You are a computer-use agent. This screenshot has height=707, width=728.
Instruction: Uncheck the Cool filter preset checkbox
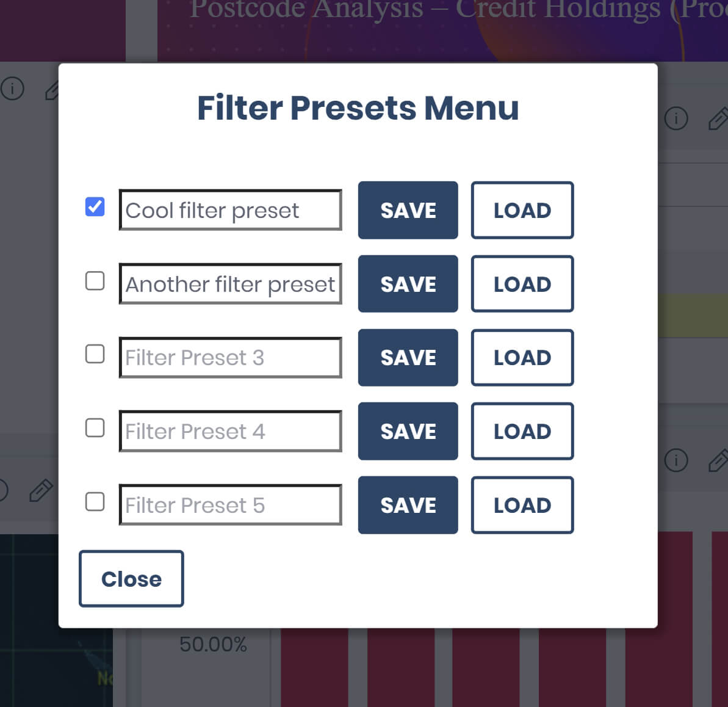(x=95, y=207)
